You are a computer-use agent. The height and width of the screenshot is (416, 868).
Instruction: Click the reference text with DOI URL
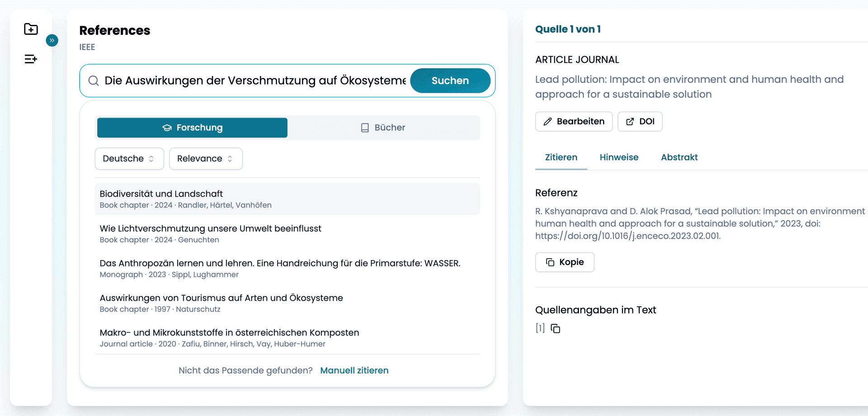[x=700, y=223]
